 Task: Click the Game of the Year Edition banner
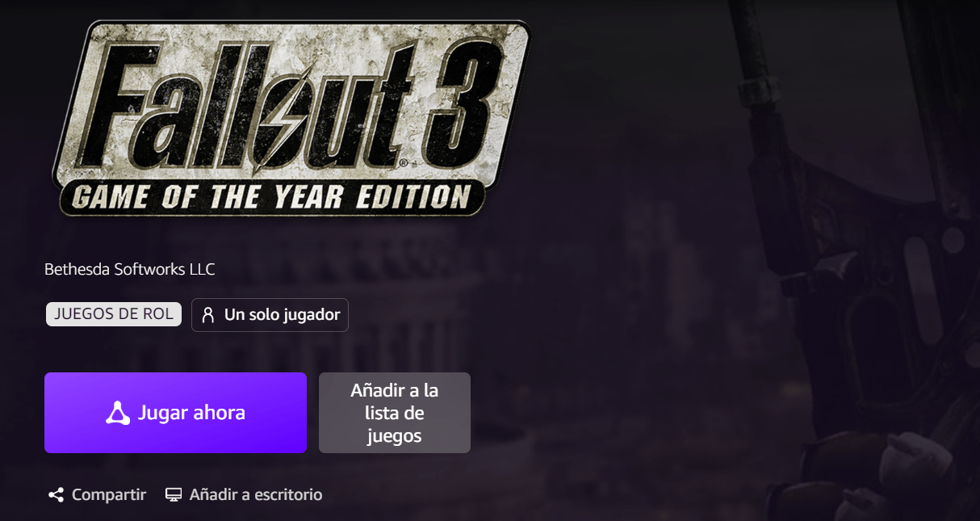point(270,198)
